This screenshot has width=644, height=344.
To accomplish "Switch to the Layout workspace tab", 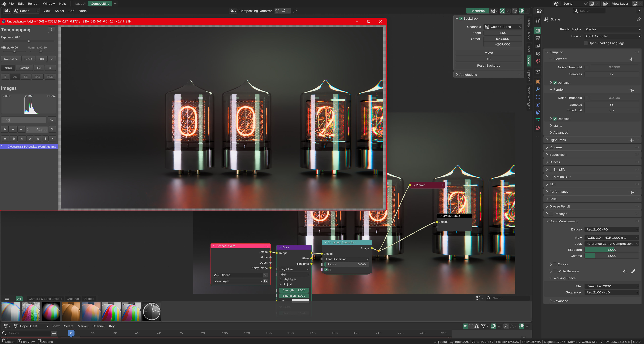I will pos(80,4).
